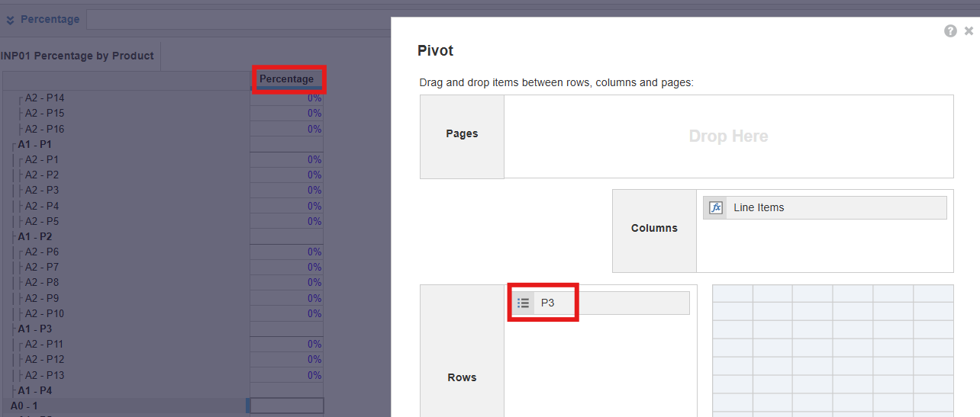Click the list icon beside P3
Viewport: 980px width, 417px height.
pyautogui.click(x=523, y=303)
